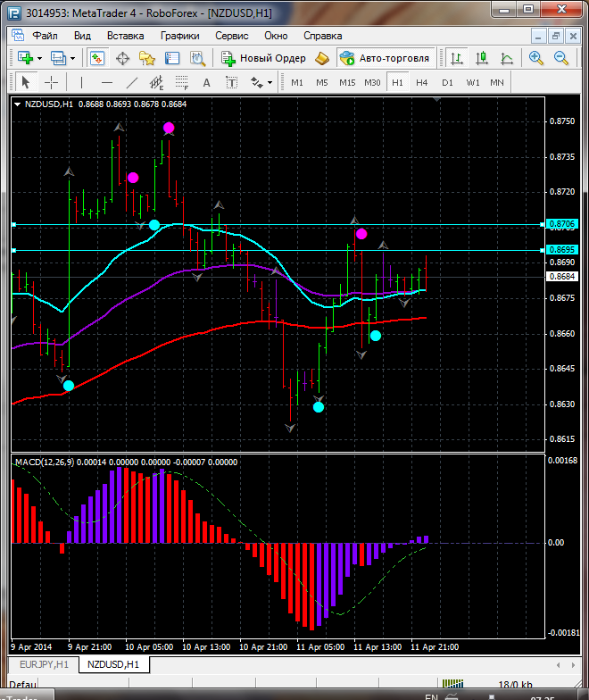Open the profiles dropdown arrow
The height and width of the screenshot is (700, 589).
[73, 58]
